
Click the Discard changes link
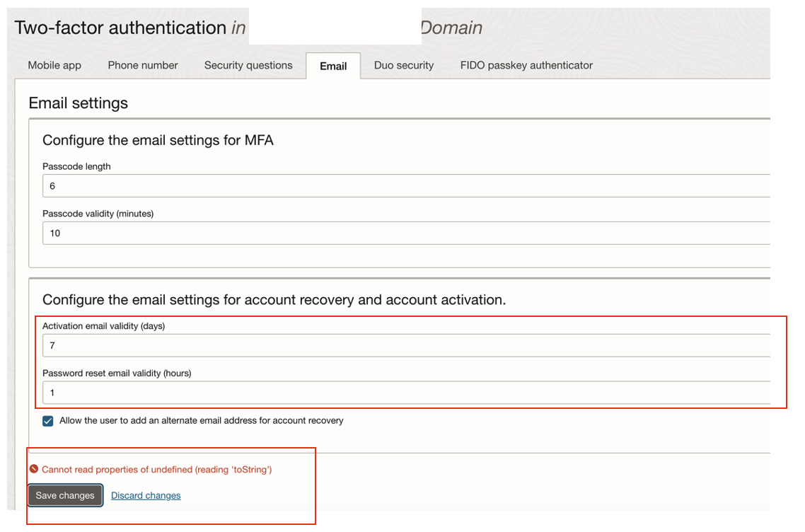click(x=146, y=495)
